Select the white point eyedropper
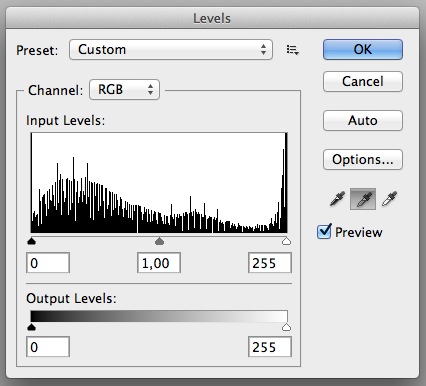This screenshot has height=386, width=426. [389, 199]
